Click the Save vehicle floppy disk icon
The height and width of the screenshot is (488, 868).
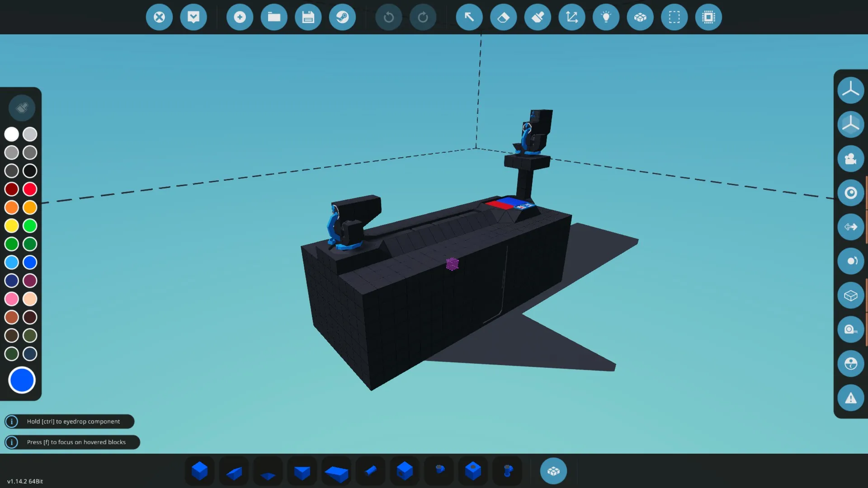tap(308, 17)
